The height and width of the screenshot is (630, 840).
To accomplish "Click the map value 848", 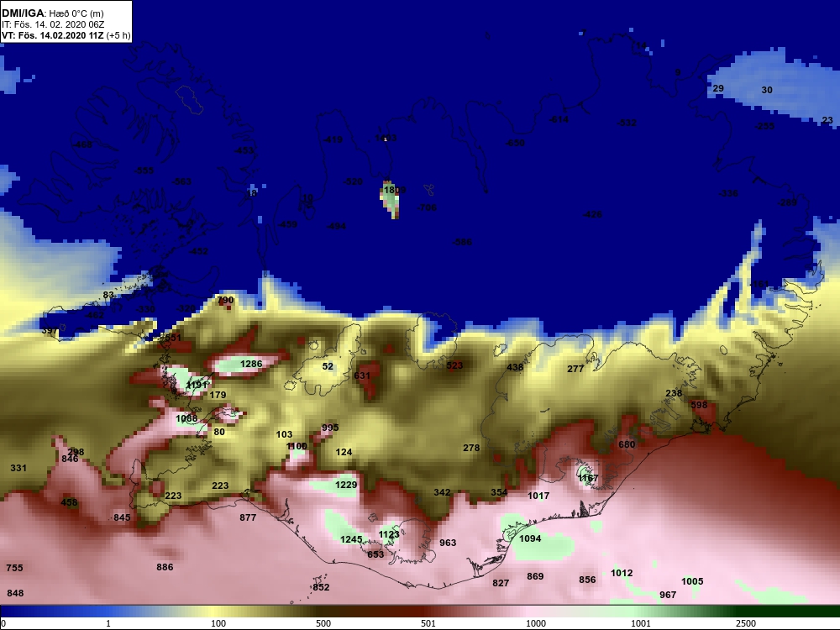I will point(15,593).
